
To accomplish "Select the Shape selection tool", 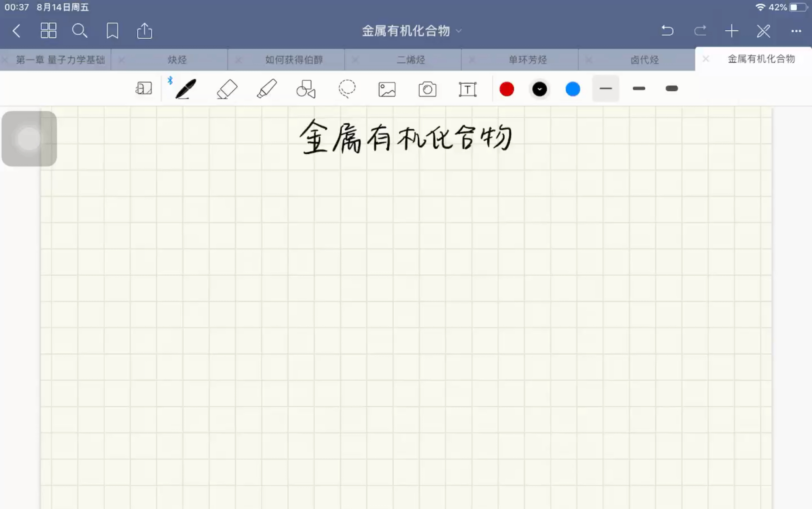I will (x=305, y=88).
